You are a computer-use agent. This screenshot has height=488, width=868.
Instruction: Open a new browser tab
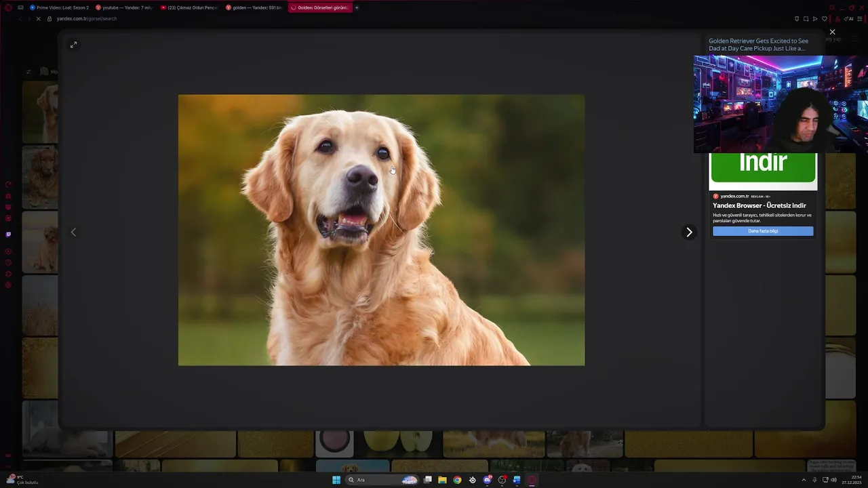[x=357, y=7]
